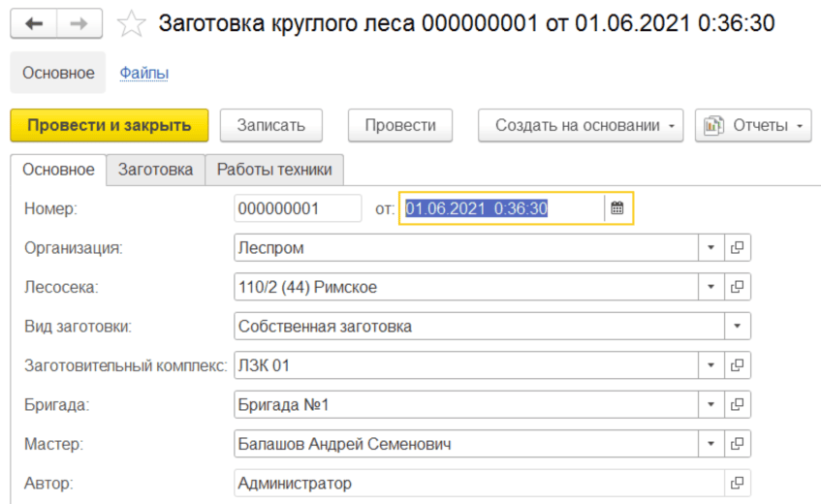821x504 pixels.
Task: Expand the Лесосека dropdown list
Action: [711, 287]
